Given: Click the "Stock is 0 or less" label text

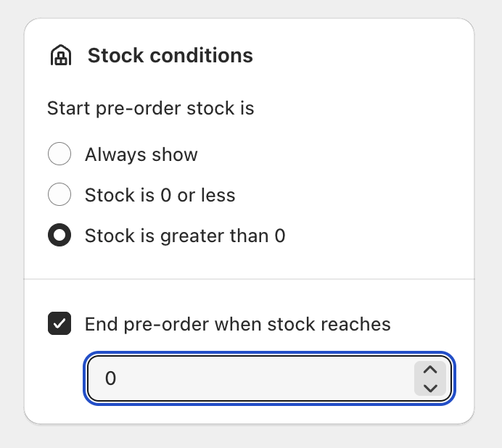Looking at the screenshot, I should tap(160, 195).
